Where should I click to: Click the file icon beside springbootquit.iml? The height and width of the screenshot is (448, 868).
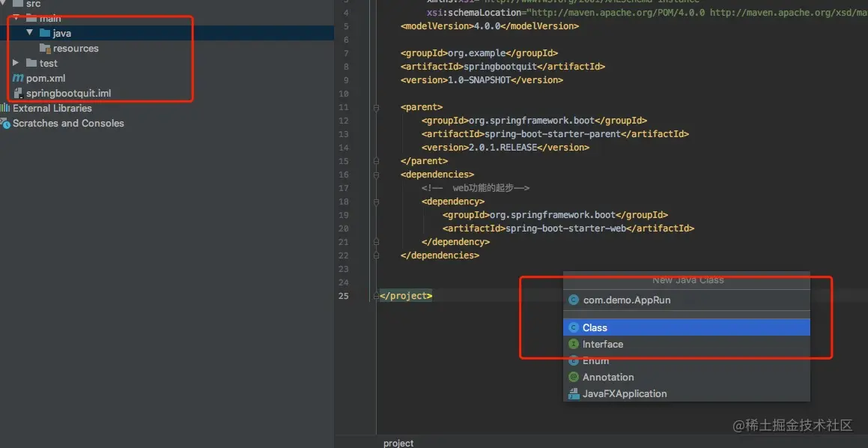click(18, 93)
